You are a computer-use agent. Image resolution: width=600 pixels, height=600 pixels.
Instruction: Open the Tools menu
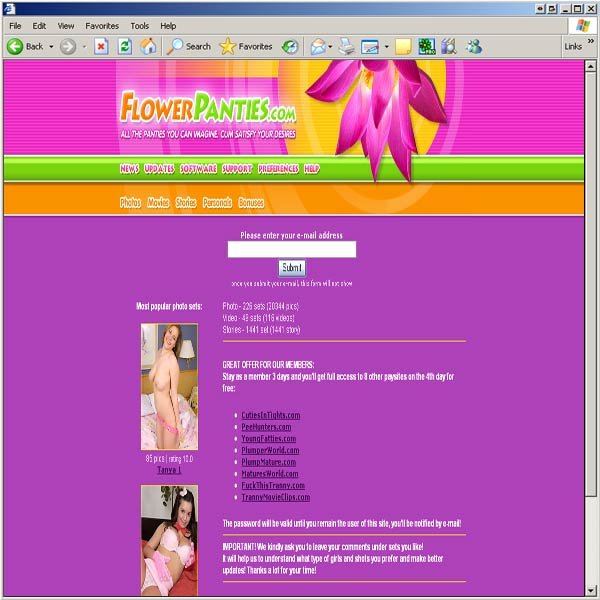(x=140, y=26)
